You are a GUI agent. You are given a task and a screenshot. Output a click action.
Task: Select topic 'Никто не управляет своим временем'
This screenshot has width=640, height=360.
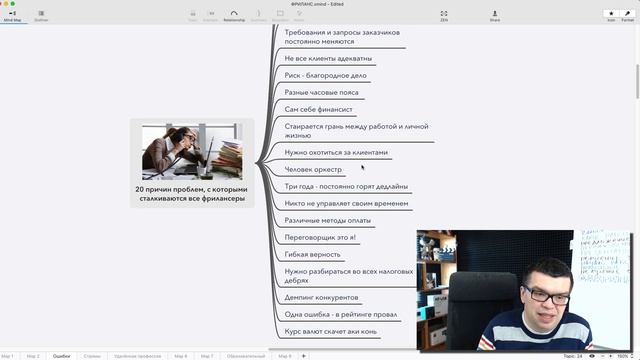pyautogui.click(x=346, y=203)
